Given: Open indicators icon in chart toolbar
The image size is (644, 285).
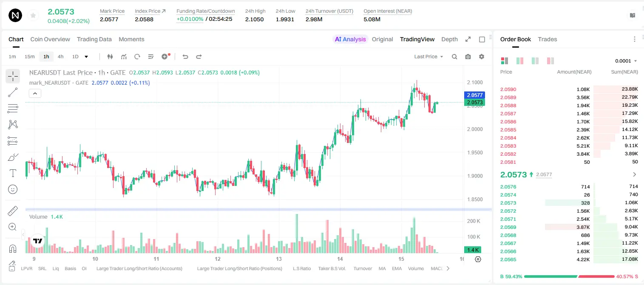Looking at the screenshot, I should pyautogui.click(x=124, y=57).
